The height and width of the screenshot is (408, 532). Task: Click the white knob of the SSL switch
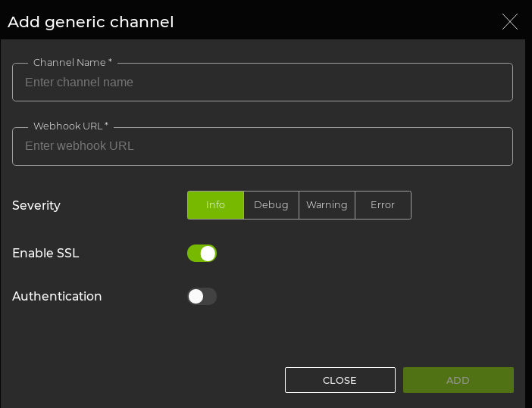[208, 254]
